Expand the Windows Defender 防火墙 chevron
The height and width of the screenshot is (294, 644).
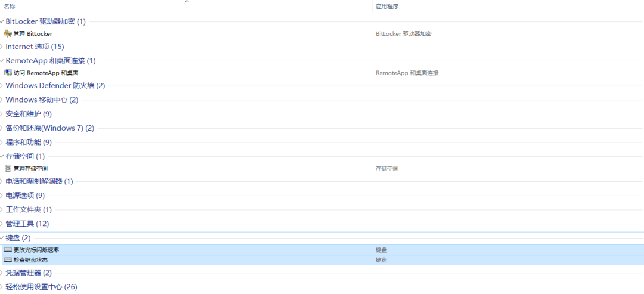coord(2,86)
